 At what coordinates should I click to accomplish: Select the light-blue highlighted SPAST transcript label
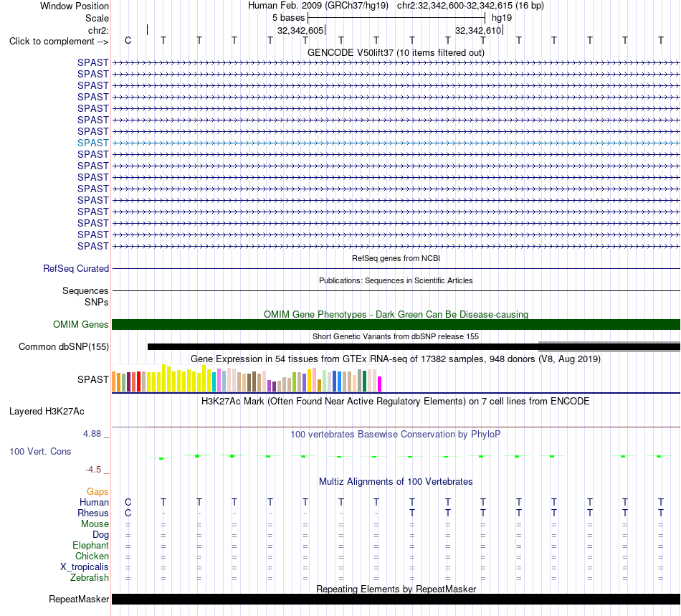pyautogui.click(x=93, y=143)
